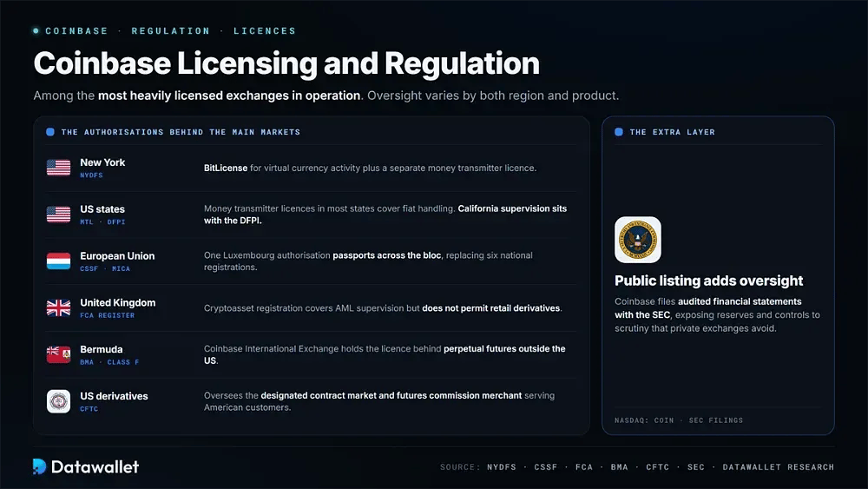868x489 pixels.
Task: Click the US flag beside New York
Action: click(x=59, y=168)
